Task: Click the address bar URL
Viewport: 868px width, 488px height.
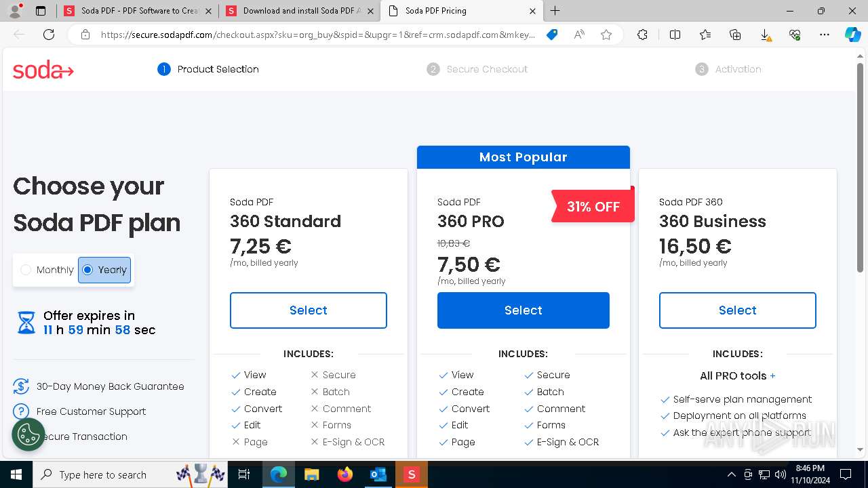Action: point(318,35)
